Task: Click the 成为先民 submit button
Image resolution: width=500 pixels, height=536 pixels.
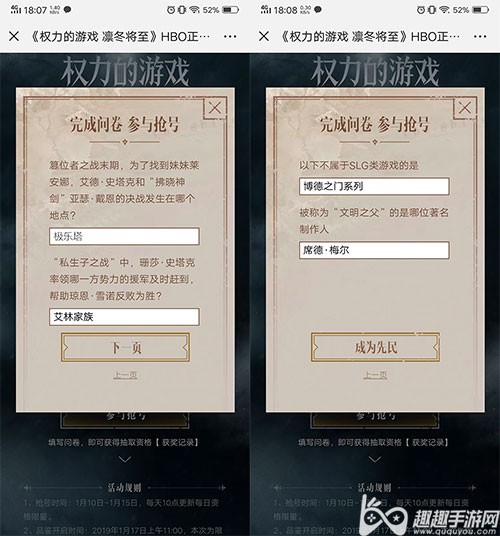Action: 375,347
